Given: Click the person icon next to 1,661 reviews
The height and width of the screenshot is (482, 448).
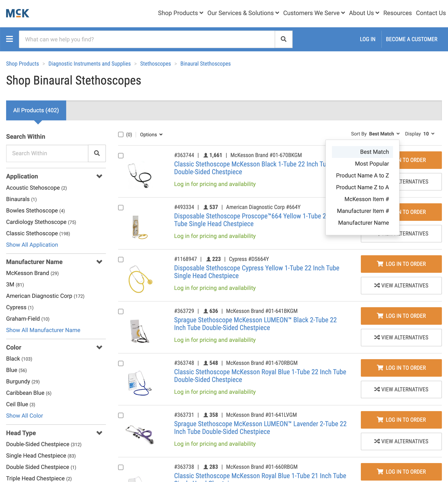Looking at the screenshot, I should (x=206, y=155).
